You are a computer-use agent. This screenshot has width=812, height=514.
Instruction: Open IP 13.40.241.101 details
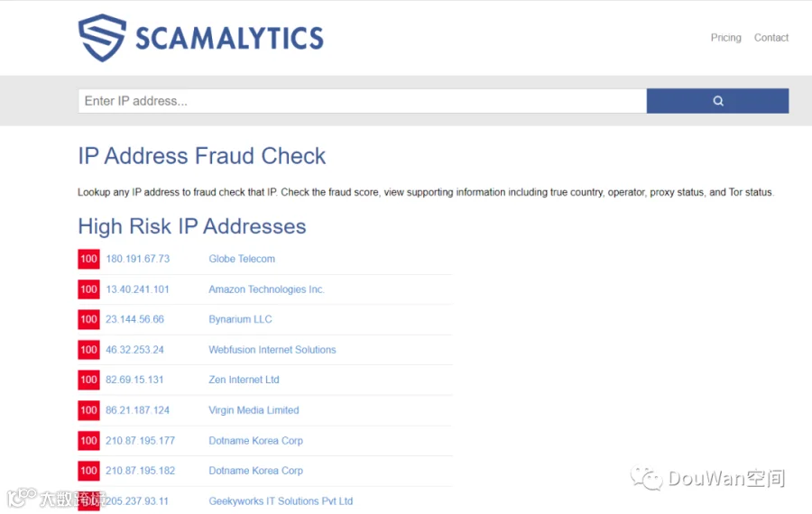(137, 289)
